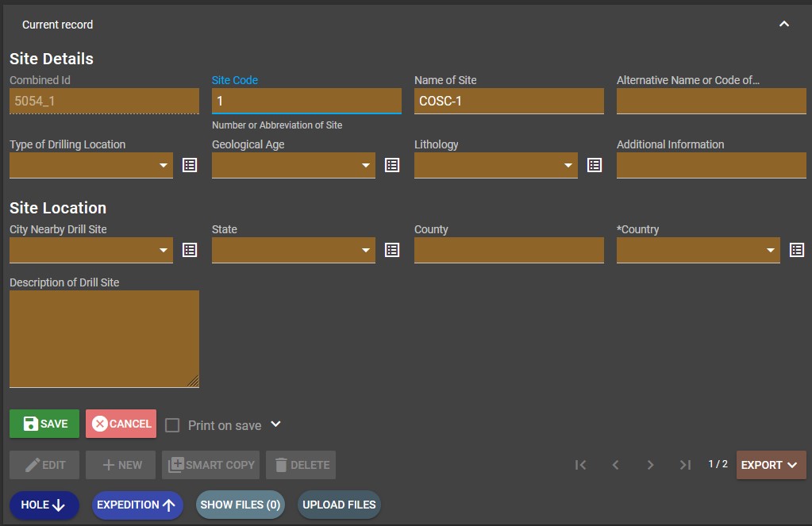Go to the next record arrow
812x526 pixels.
click(650, 465)
